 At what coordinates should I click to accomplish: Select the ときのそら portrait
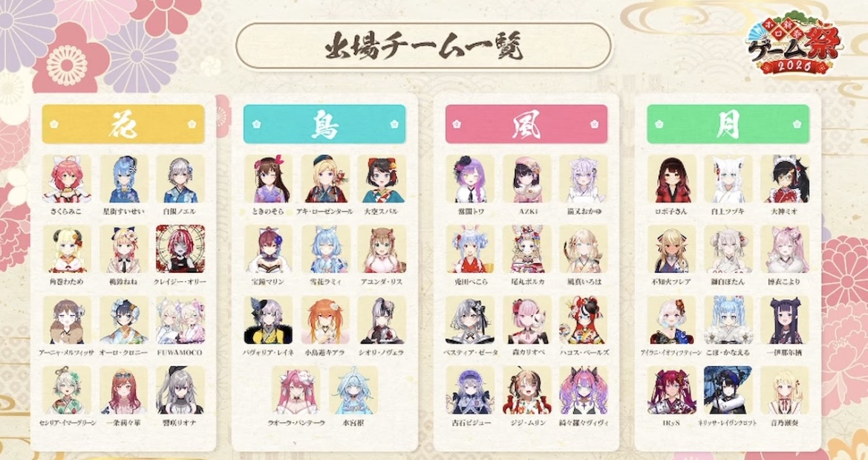pyautogui.click(x=269, y=179)
